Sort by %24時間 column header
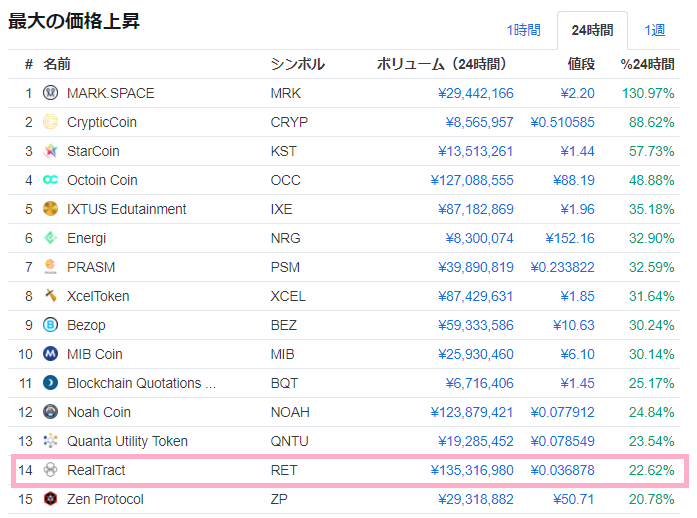This screenshot has height=518, width=697. [x=647, y=64]
